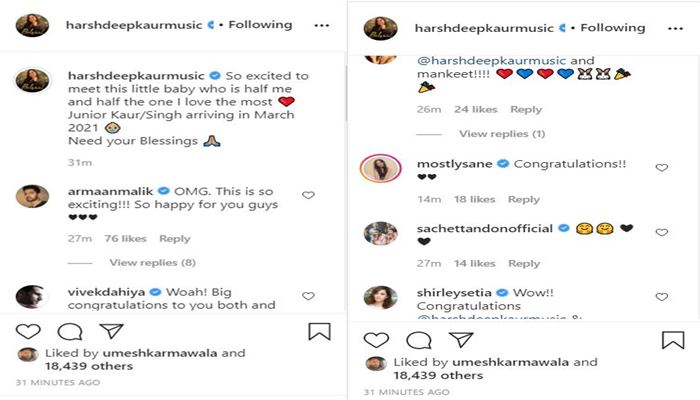Image resolution: width=700 pixels, height=400 pixels.
Task: Open three-dot options menu in left header
Action: coord(321,24)
